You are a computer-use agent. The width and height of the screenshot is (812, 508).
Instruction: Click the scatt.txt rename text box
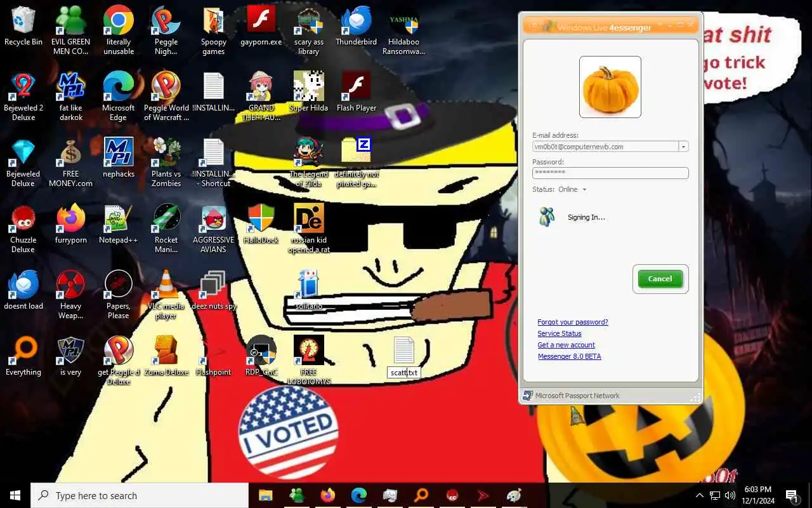click(x=404, y=373)
